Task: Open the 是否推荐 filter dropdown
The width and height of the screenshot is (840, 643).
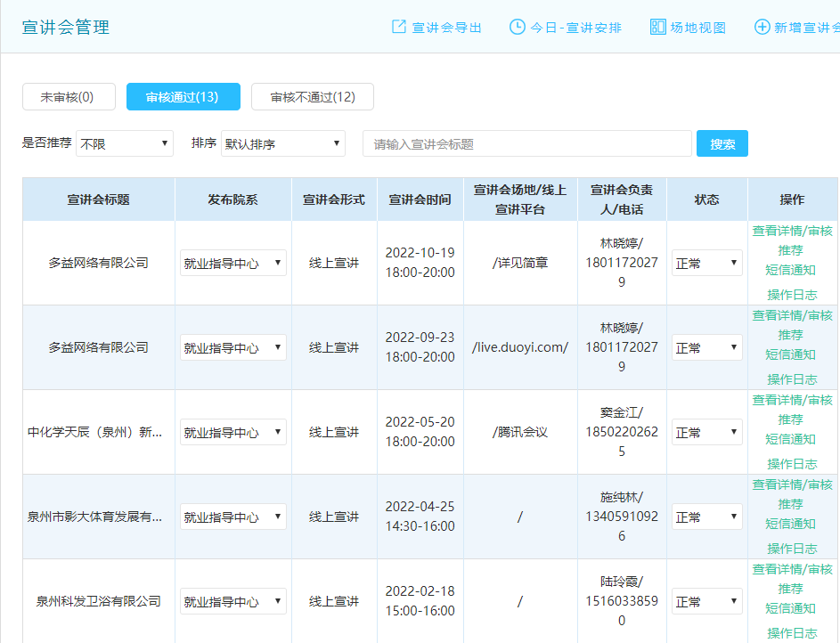Action: tap(124, 143)
